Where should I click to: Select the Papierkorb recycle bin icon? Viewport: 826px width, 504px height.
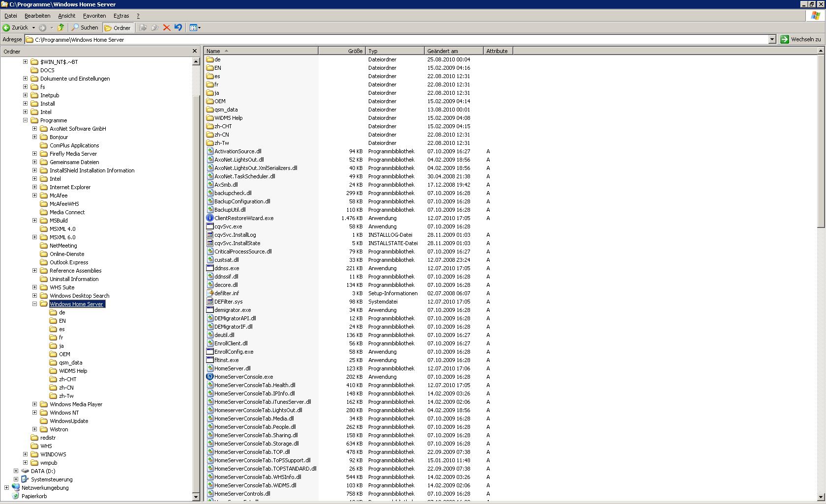tap(16, 496)
